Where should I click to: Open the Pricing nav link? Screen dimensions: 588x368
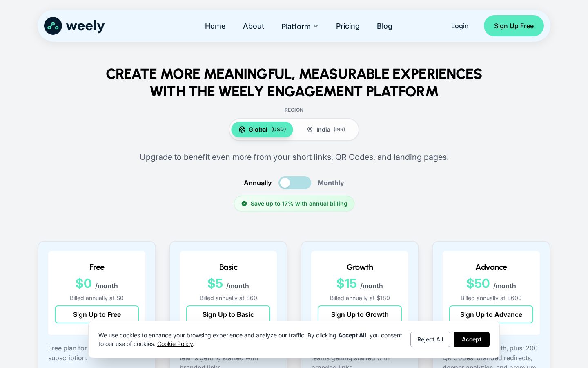click(348, 26)
